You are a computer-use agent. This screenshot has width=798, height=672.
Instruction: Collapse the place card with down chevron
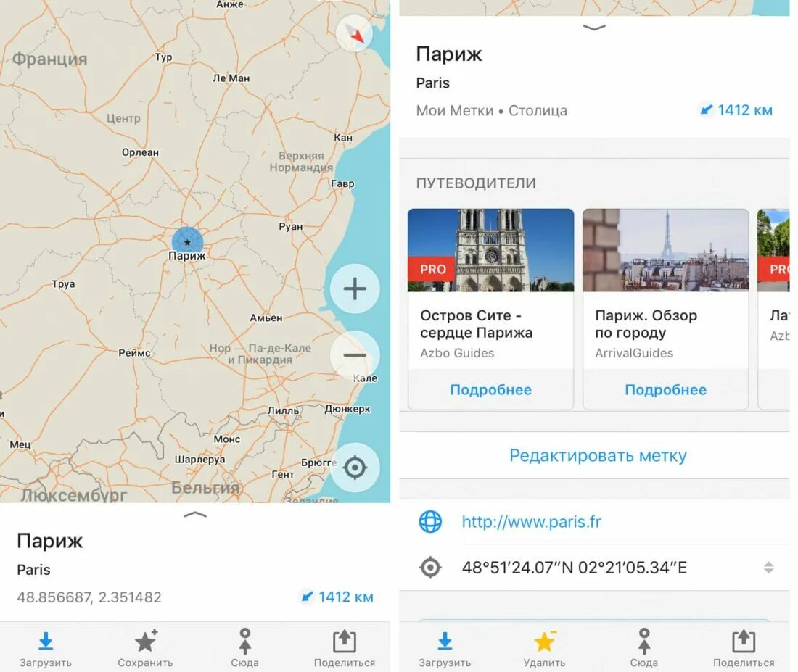point(594,28)
